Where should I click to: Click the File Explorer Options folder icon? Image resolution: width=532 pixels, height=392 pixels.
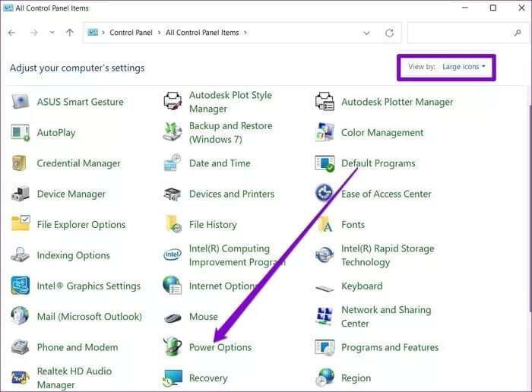pos(21,223)
